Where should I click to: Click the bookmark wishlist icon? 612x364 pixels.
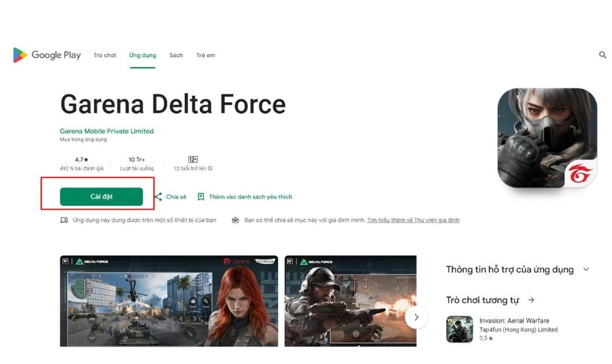[201, 197]
